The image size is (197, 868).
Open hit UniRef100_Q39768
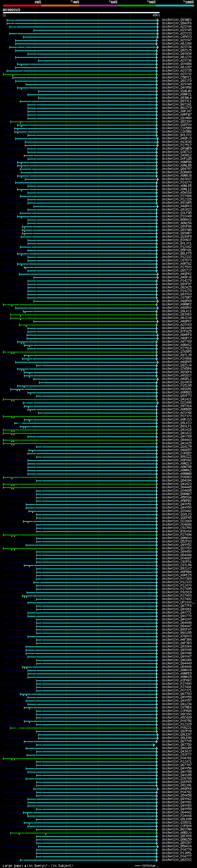pos(177,778)
